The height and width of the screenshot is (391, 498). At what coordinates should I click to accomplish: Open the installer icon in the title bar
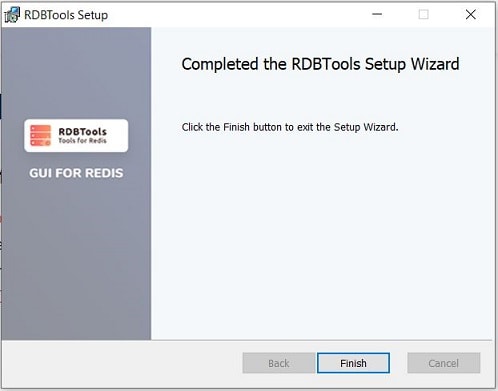[x=12, y=15]
